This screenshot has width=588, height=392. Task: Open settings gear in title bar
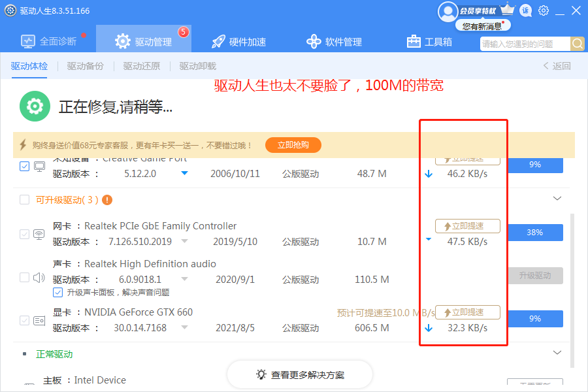click(x=544, y=10)
